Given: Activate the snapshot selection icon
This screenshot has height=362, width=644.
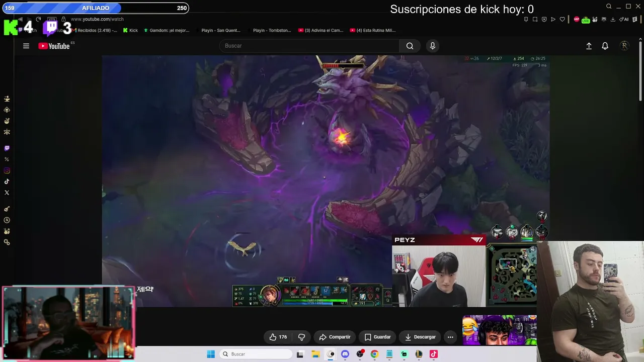Looking at the screenshot, I should coord(535,19).
